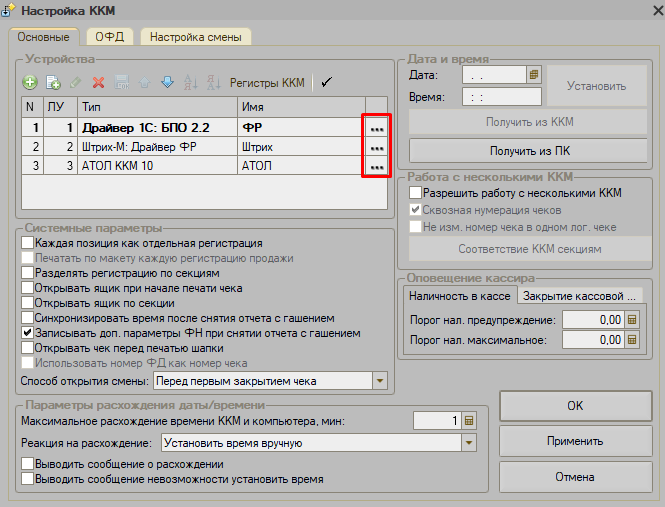Viewport: 665px width, 507px height.
Task: Expand the Способ открытия смены dropdown
Action: pos(380,381)
